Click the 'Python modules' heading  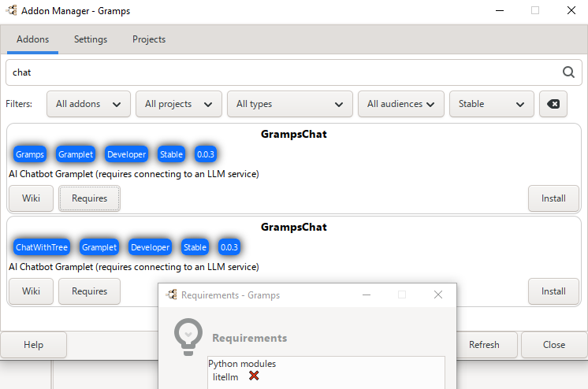coord(242,364)
